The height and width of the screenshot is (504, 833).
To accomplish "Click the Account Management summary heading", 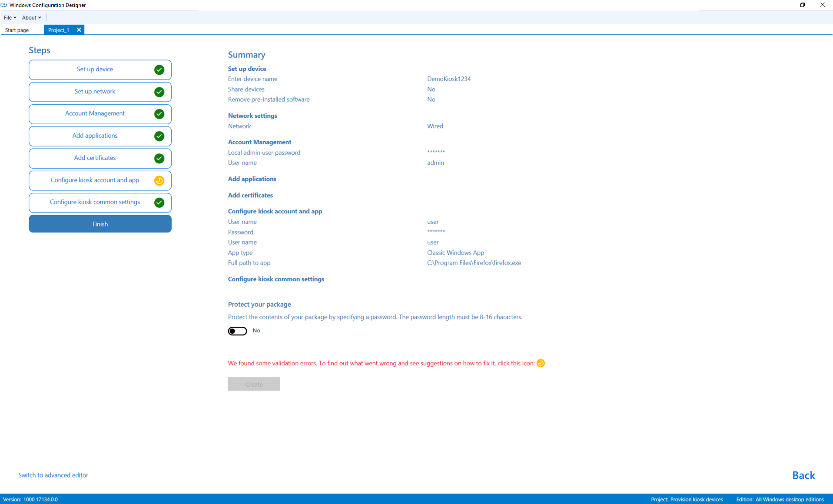I will [259, 142].
